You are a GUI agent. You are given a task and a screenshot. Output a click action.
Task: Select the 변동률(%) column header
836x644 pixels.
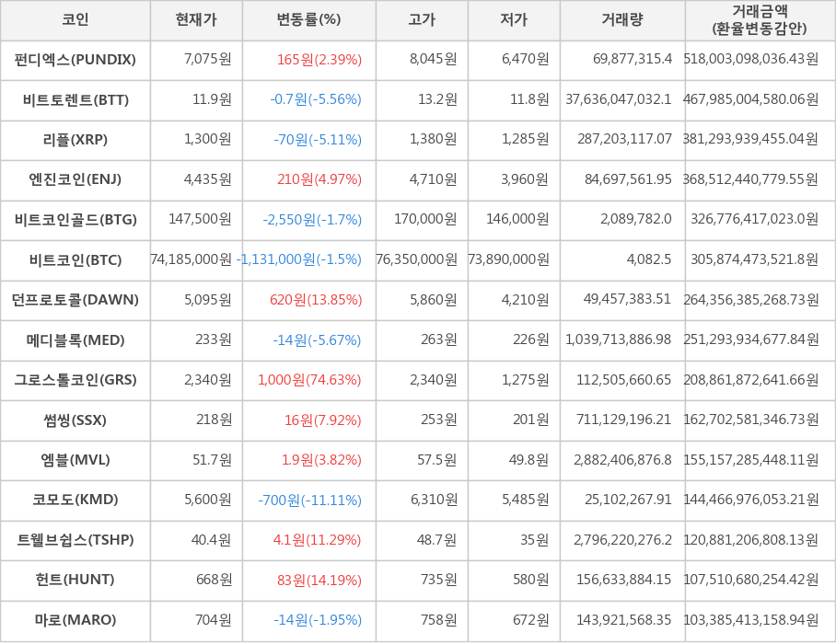(308, 19)
